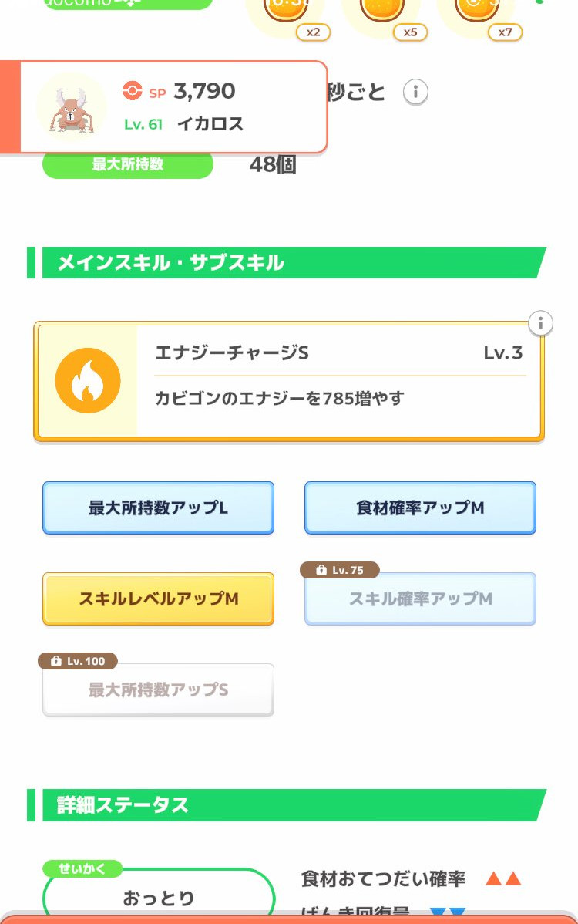
Task: Open the main skill info icon
Action: click(541, 323)
